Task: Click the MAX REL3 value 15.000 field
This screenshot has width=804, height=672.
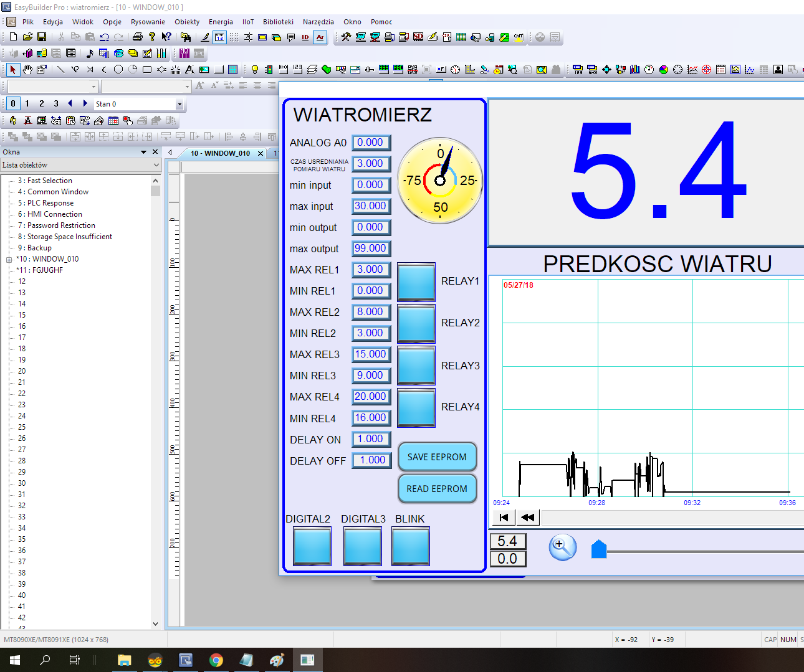Action: click(371, 354)
